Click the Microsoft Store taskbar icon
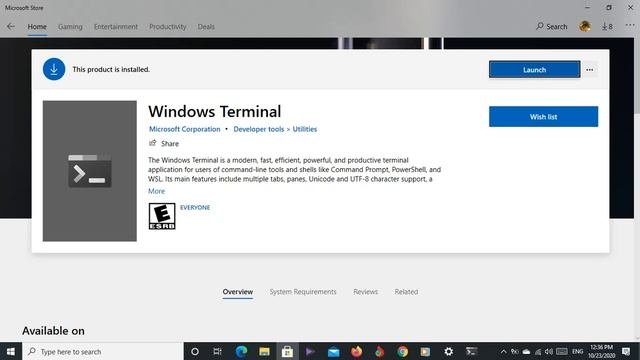 [287, 351]
